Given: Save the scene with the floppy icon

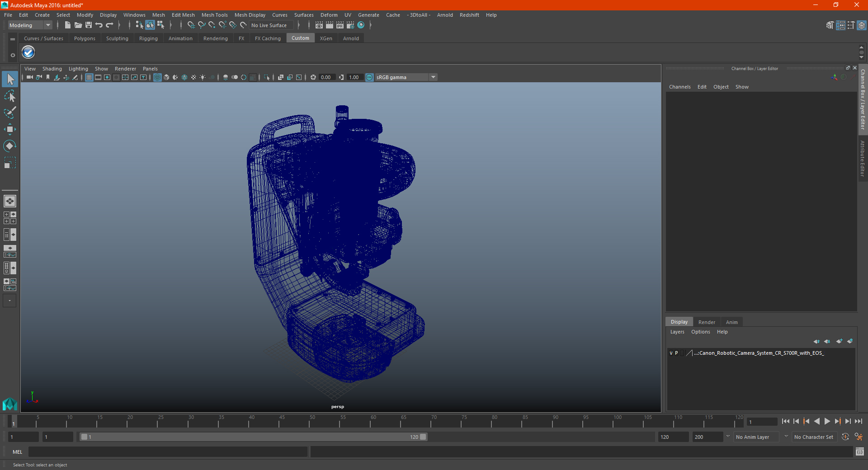Looking at the screenshot, I should pos(89,25).
